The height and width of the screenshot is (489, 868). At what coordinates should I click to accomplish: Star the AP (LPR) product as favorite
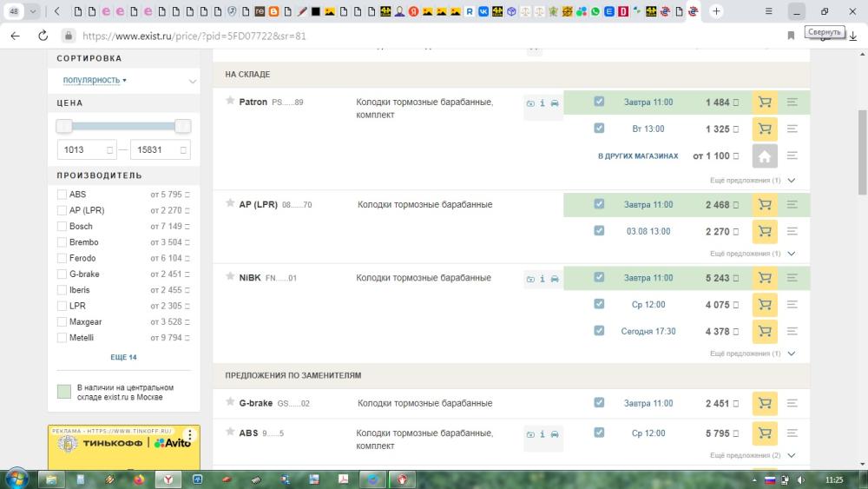click(x=230, y=203)
